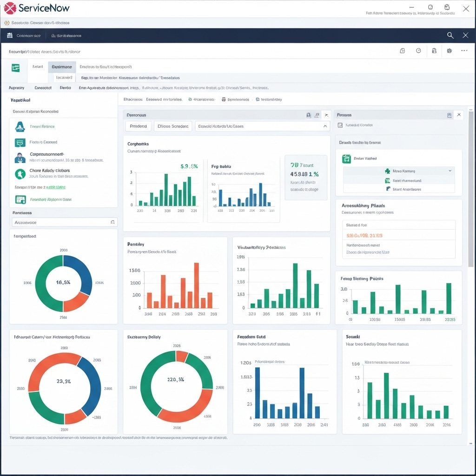
Task: Expand the Nbea Rarnang dropdown row
Action: (450, 171)
